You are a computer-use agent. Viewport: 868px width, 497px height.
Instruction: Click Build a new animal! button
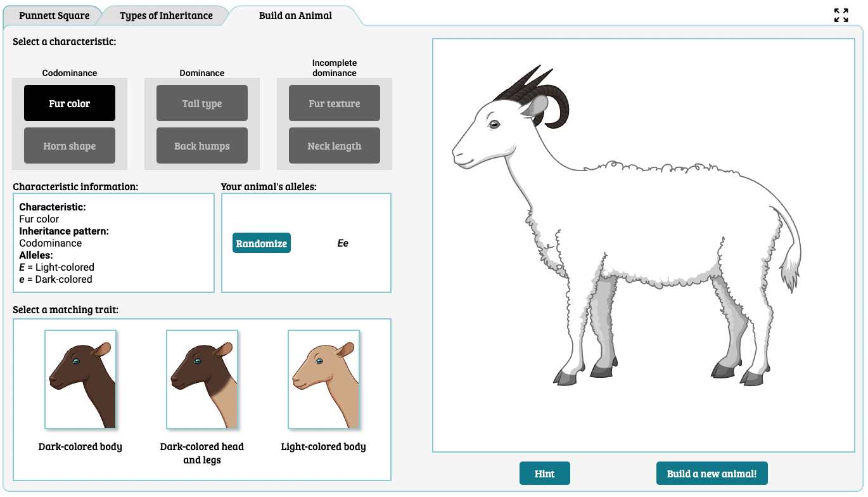coord(712,474)
